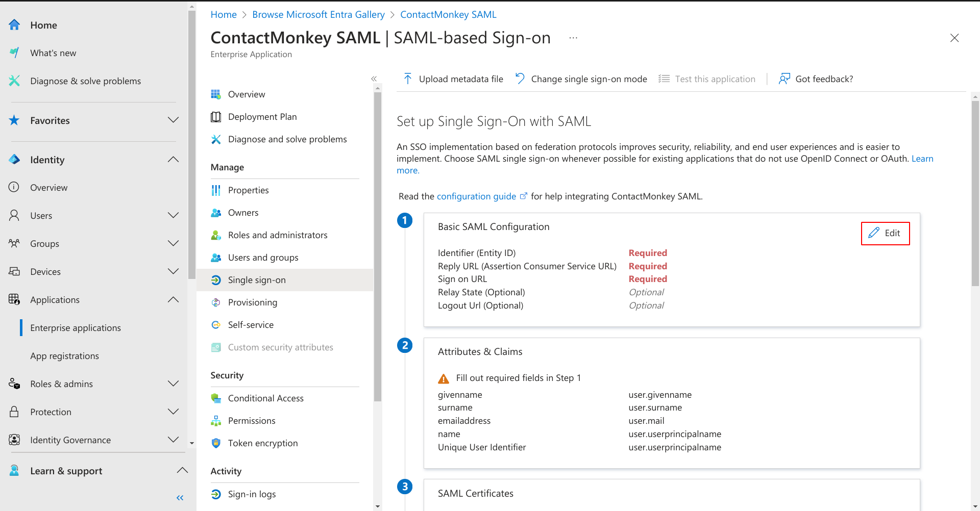Open the app's Overview menu item
The width and height of the screenshot is (980, 511).
[x=247, y=94]
